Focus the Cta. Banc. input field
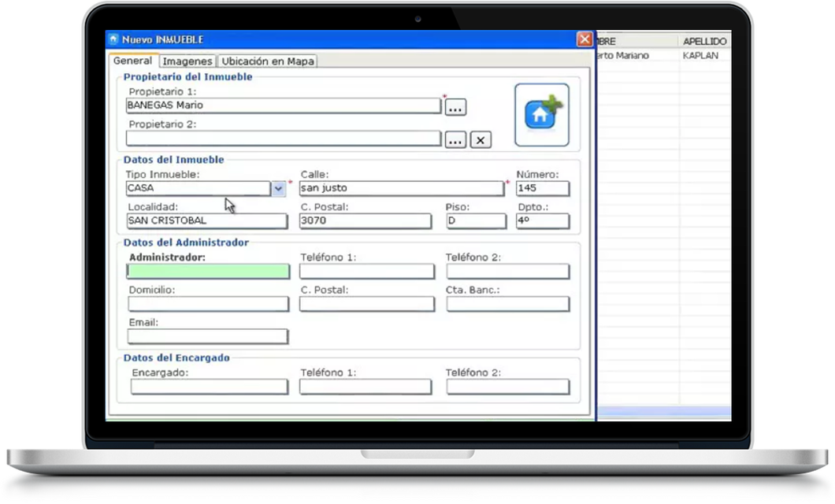Image resolution: width=835 pixels, height=504 pixels. coord(507,304)
